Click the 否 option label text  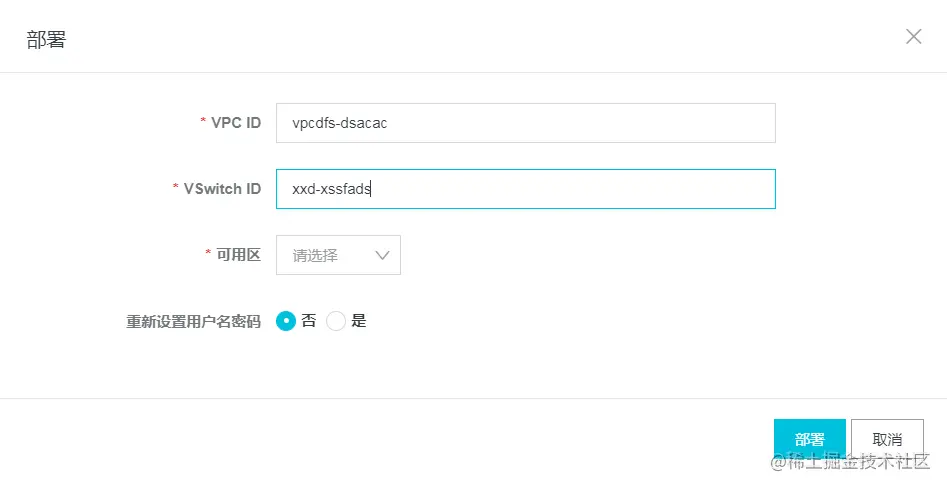(x=309, y=321)
